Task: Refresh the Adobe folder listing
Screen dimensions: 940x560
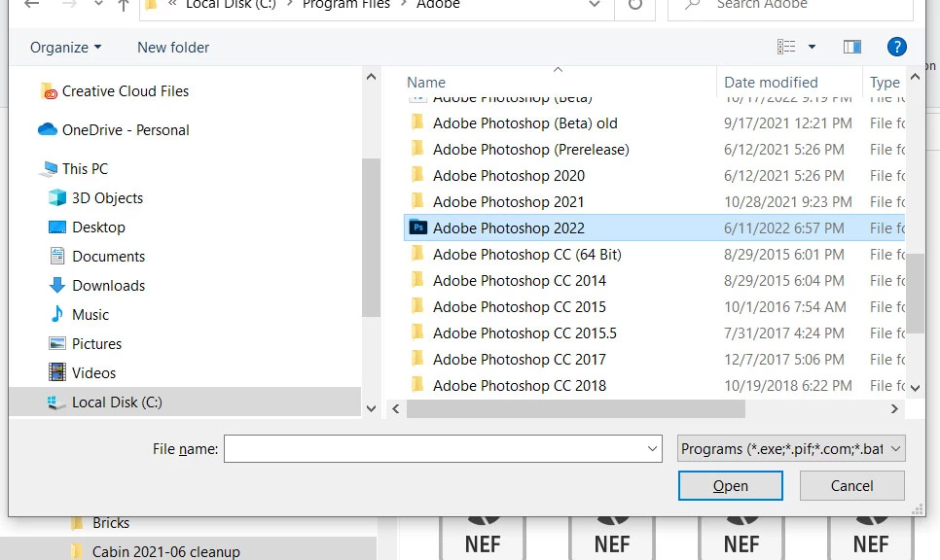Action: 634,5
